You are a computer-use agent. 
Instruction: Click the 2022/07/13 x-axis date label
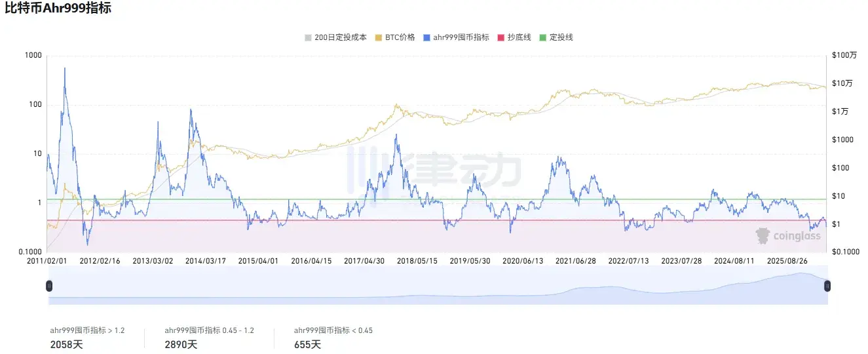pyautogui.click(x=629, y=261)
